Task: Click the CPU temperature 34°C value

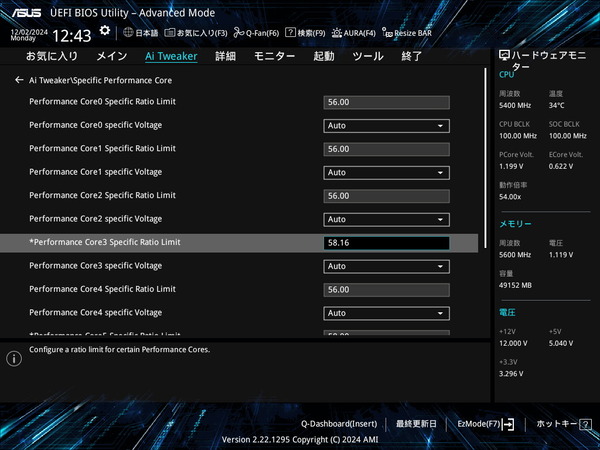Action: coord(556,105)
